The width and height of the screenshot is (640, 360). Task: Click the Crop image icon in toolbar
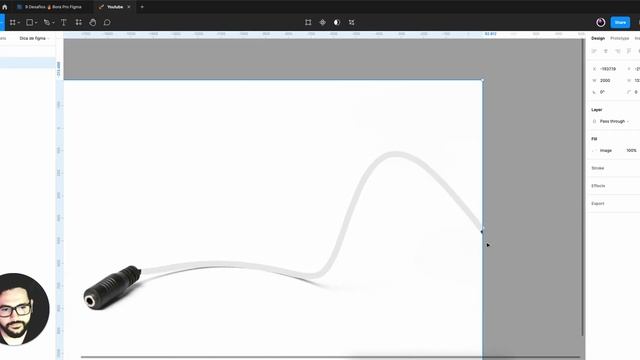(308, 22)
